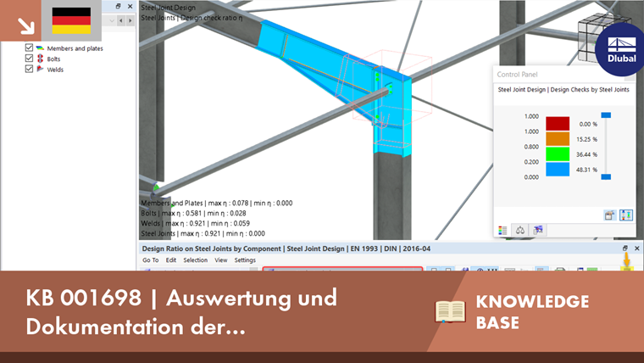Undock the navigator panel with float button
This screenshot has width=644, height=363.
tap(119, 6)
